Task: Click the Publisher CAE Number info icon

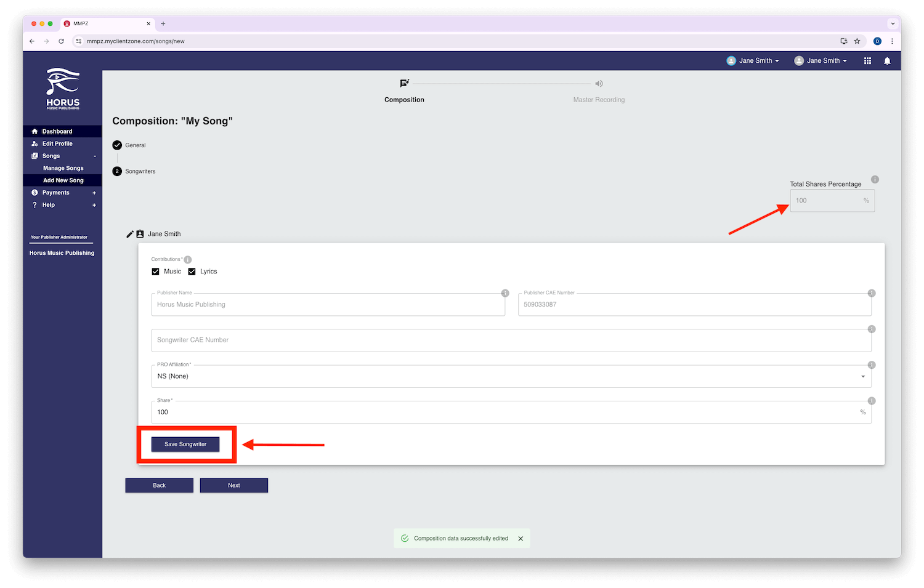Action: click(872, 293)
